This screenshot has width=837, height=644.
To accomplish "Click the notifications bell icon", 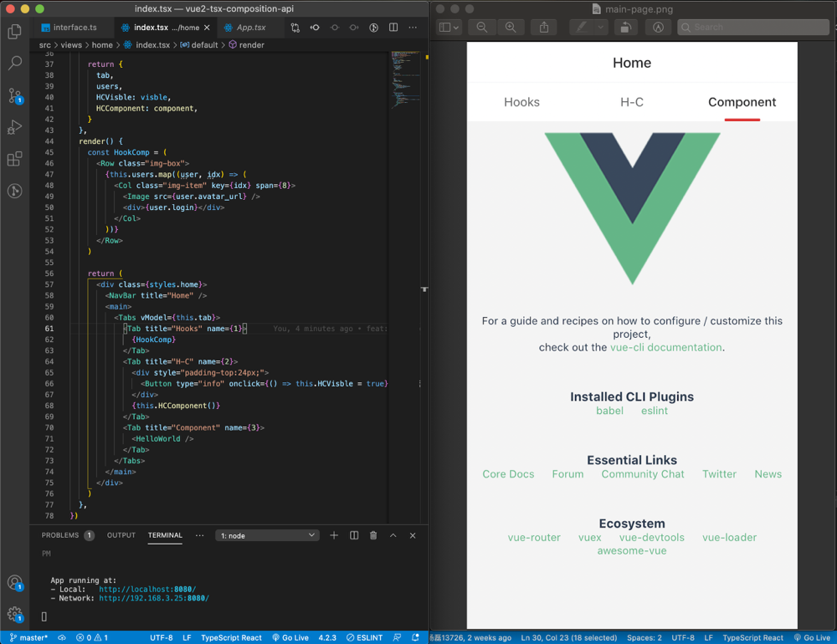I will tap(415, 637).
